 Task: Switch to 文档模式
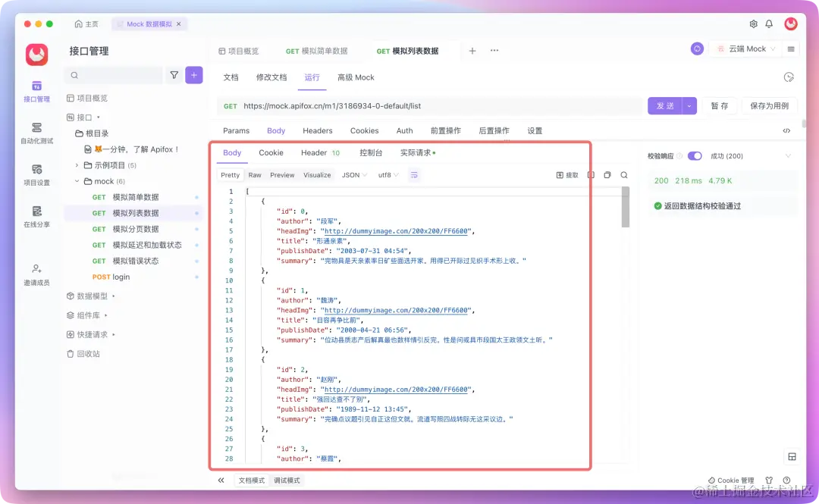[251, 480]
